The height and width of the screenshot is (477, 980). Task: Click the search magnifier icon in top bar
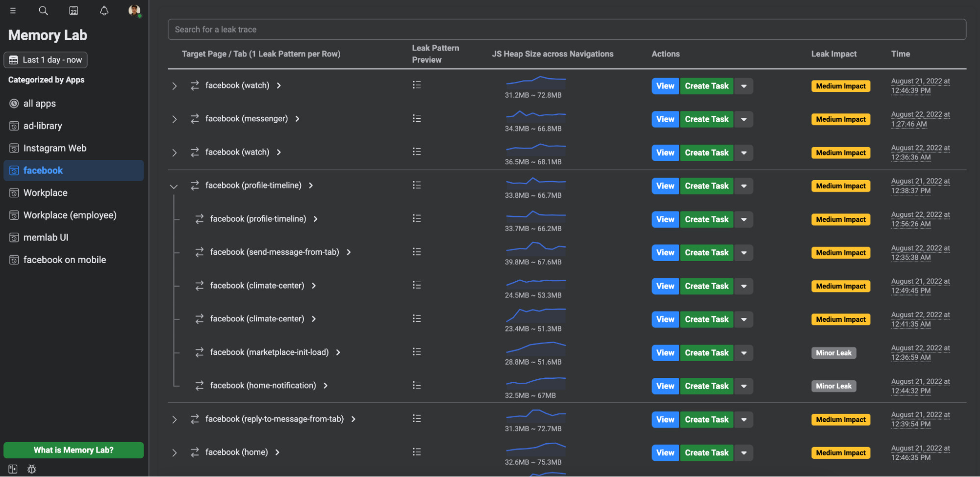coord(43,10)
